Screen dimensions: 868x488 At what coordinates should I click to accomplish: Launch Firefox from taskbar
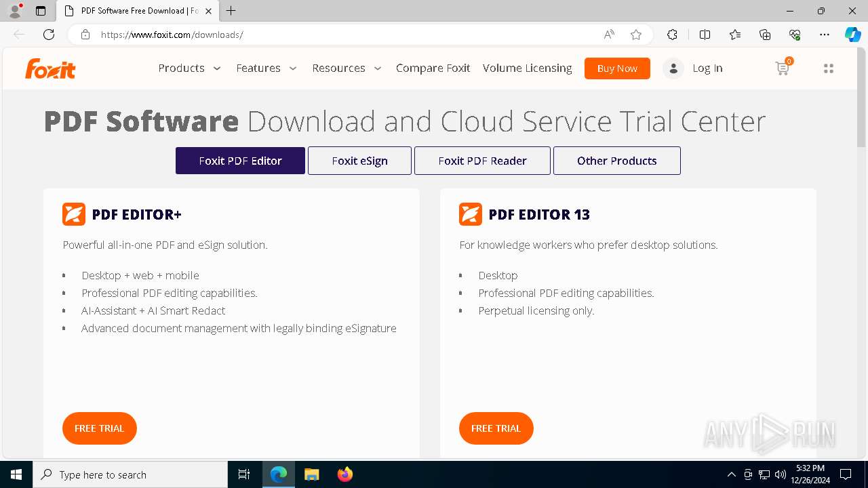coord(345,474)
